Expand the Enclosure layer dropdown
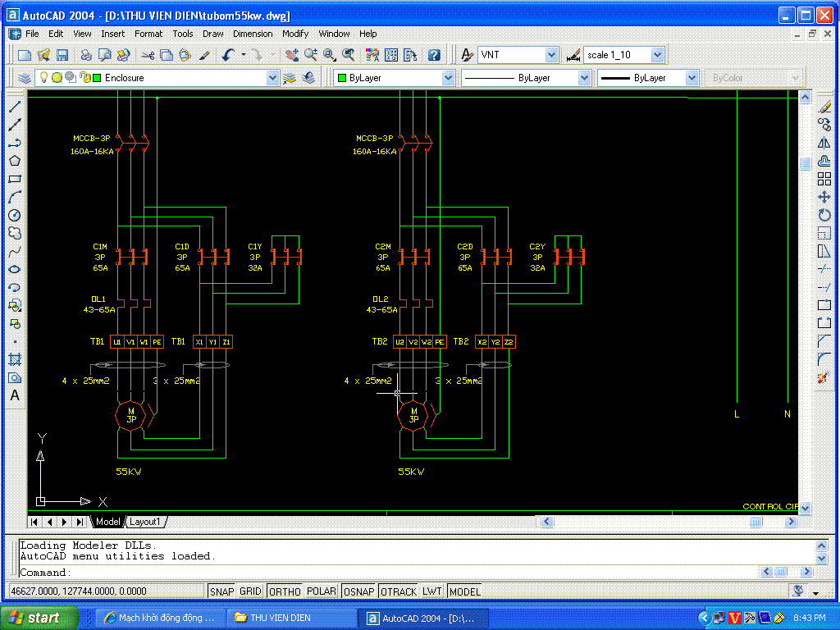The width and height of the screenshot is (840, 630). [x=272, y=78]
